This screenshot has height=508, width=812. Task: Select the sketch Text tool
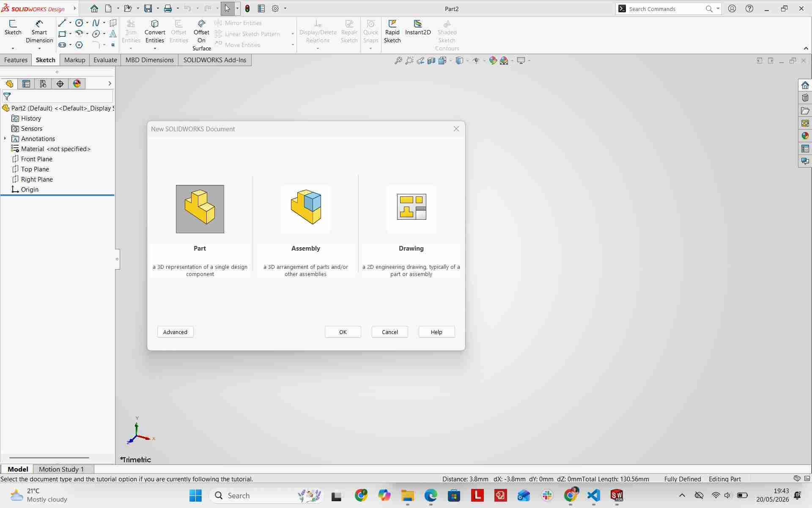coord(113,34)
